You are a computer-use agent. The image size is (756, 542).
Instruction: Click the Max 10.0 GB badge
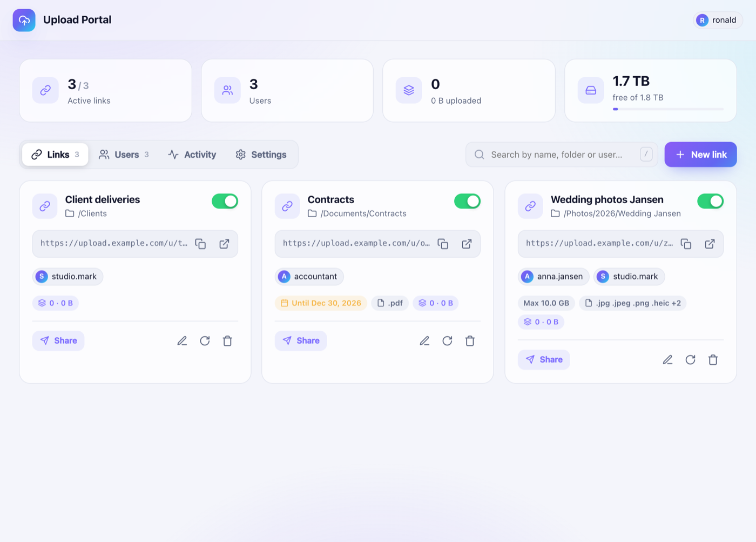coord(546,303)
